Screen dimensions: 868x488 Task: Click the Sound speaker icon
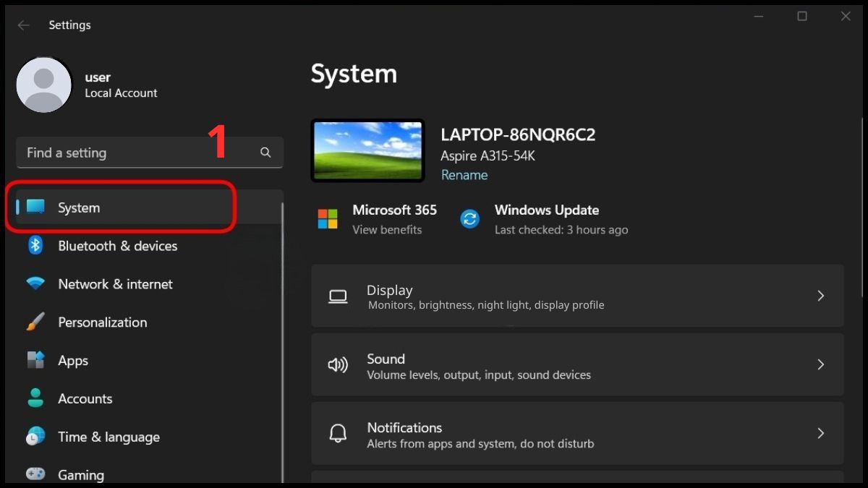pyautogui.click(x=338, y=364)
